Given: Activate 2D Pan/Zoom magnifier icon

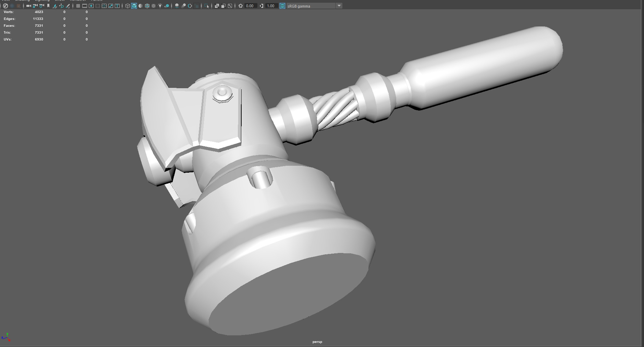Looking at the screenshot, I should tap(61, 6).
